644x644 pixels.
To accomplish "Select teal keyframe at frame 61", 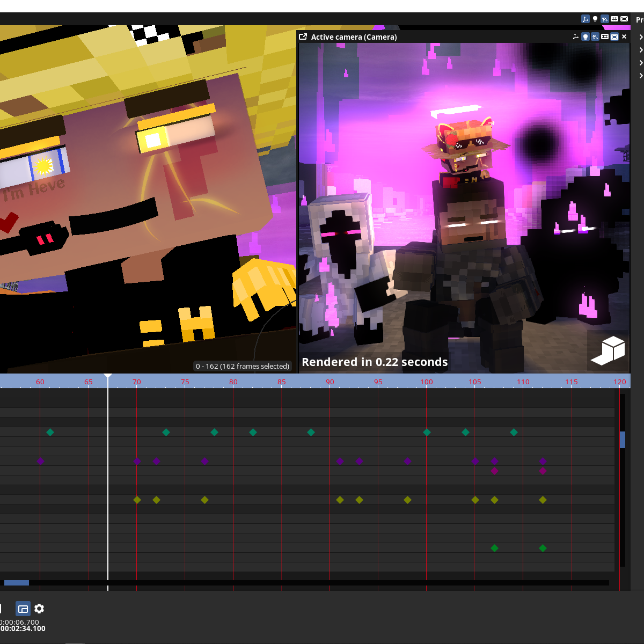I will point(50,432).
